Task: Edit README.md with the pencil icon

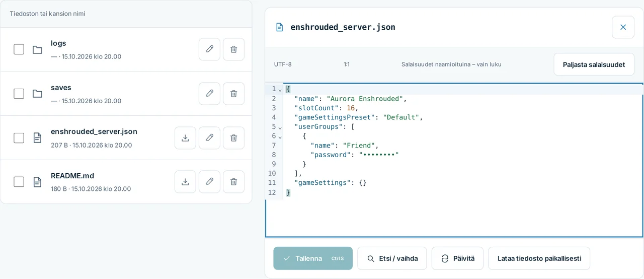Action: click(x=209, y=182)
